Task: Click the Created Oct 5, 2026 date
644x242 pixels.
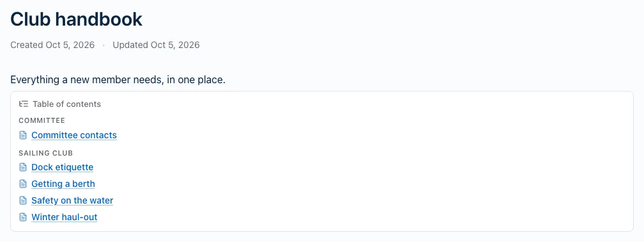Action: (52, 45)
